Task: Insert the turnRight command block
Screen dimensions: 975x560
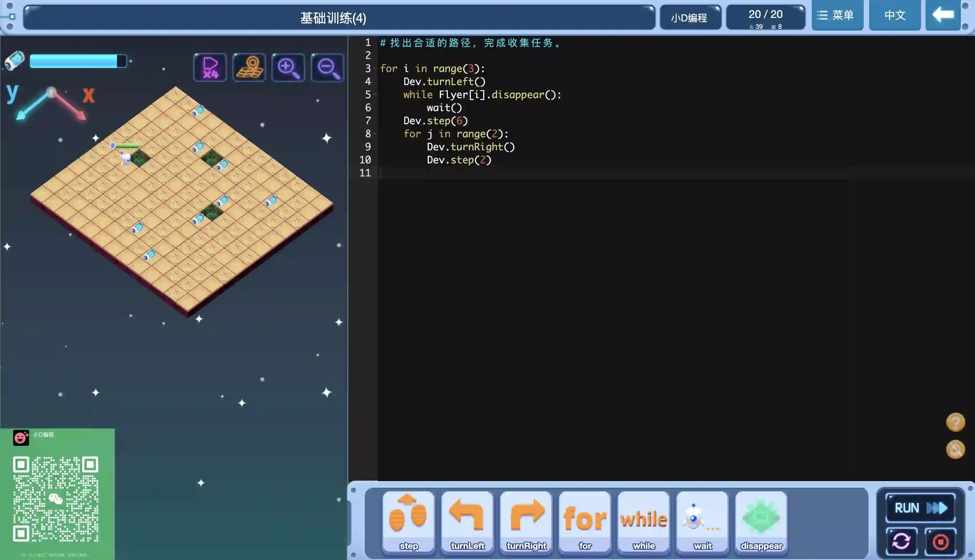Action: [526, 521]
